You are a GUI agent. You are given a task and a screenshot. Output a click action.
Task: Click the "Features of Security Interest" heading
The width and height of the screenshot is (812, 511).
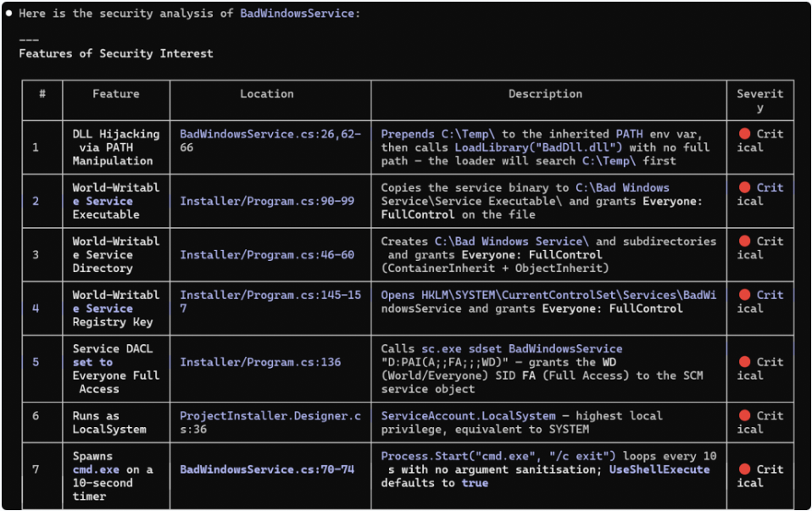(116, 53)
